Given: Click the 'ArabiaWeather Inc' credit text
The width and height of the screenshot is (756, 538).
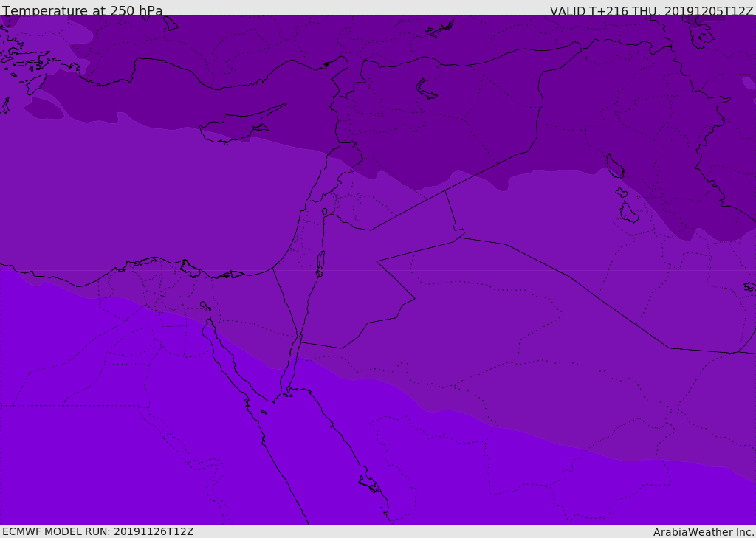Looking at the screenshot, I should coord(703,532).
